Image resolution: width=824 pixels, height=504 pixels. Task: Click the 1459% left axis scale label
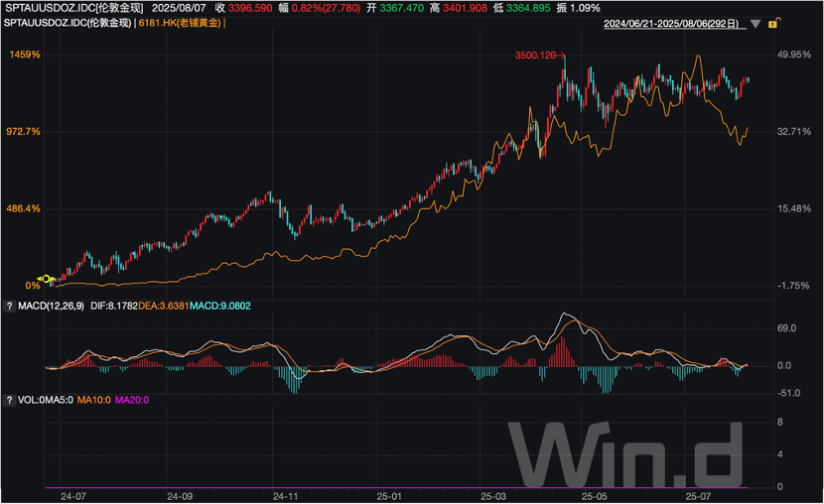(x=24, y=56)
